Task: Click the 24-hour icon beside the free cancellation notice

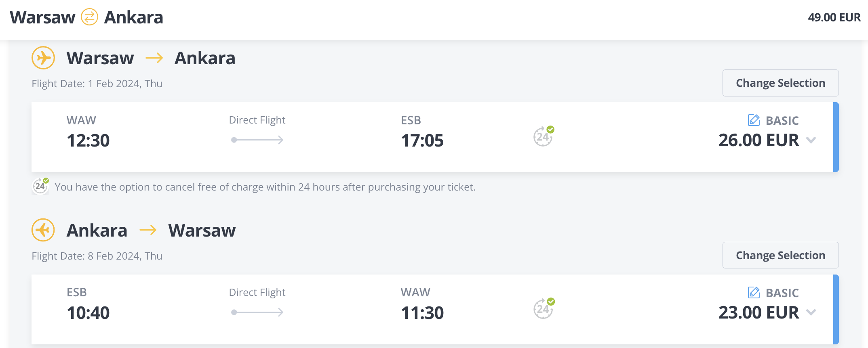Action: point(40,187)
